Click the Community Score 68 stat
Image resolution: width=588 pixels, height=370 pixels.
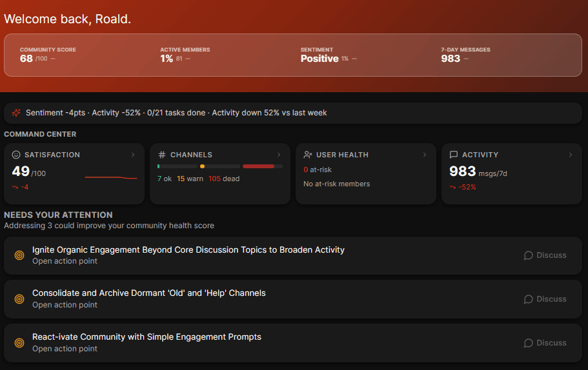pos(26,59)
